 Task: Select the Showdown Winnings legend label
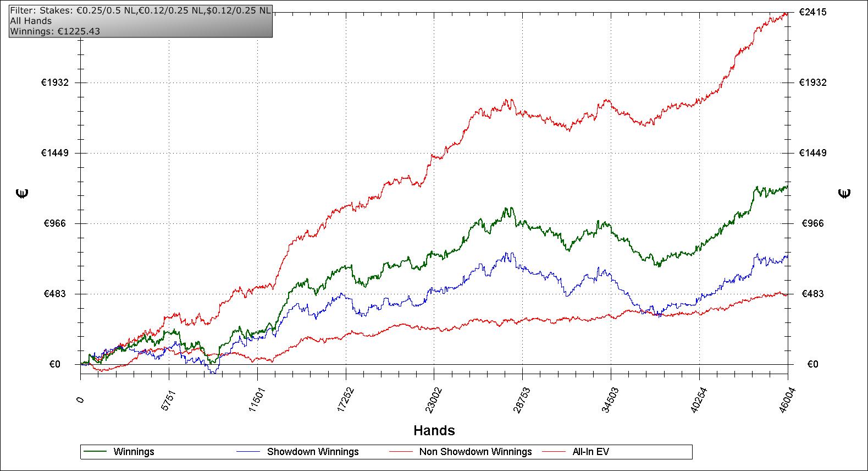pyautogui.click(x=313, y=452)
